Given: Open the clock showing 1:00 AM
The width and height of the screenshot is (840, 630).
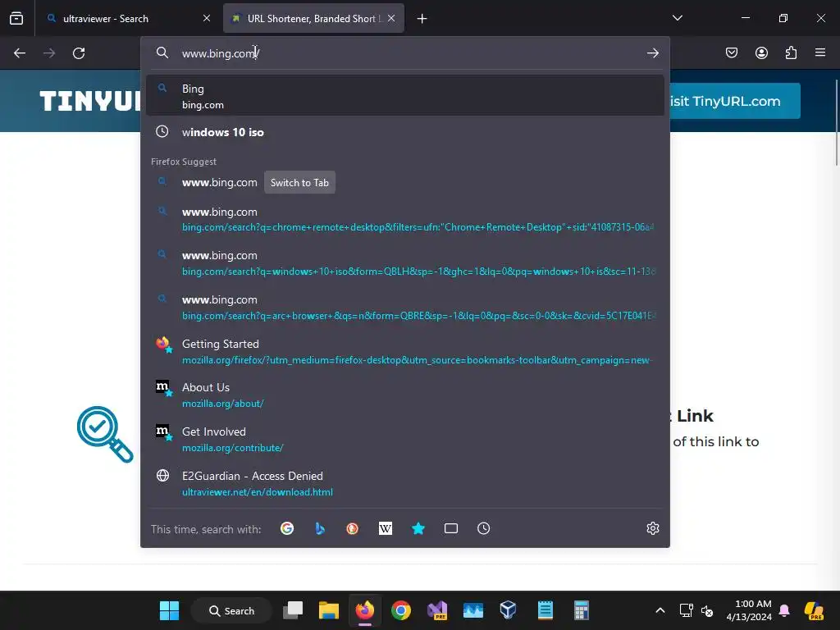Looking at the screenshot, I should tap(749, 610).
